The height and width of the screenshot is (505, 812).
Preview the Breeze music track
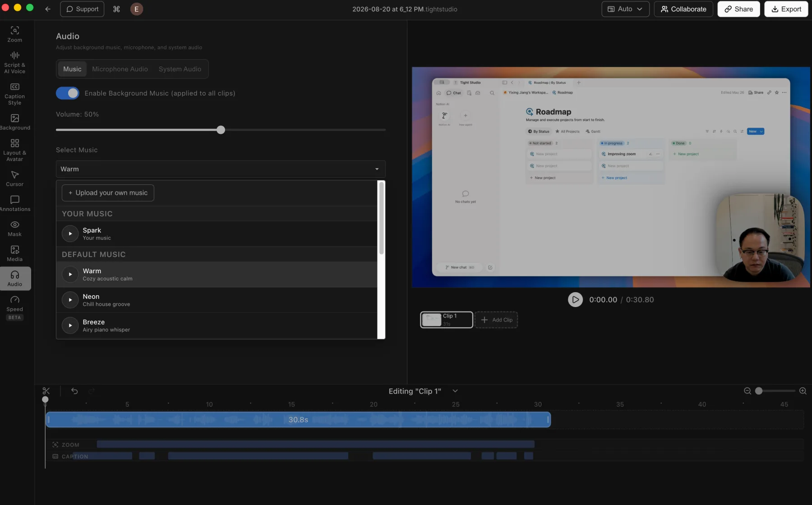(70, 325)
